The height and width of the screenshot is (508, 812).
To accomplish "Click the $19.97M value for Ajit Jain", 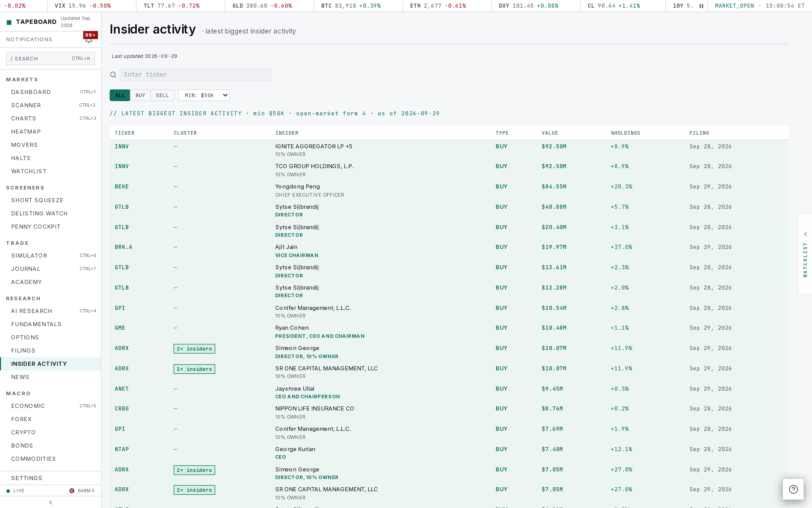I will (x=554, y=247).
